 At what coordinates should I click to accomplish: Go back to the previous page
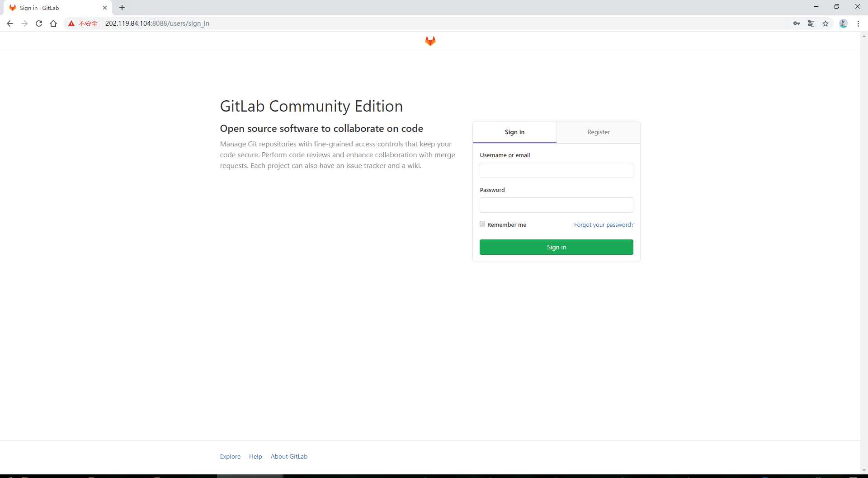click(x=10, y=23)
